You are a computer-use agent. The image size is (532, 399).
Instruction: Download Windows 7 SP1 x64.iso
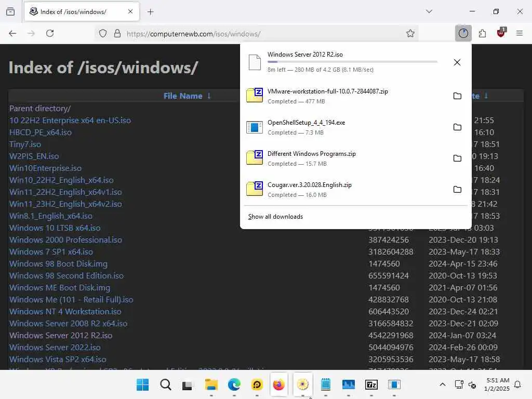click(x=51, y=252)
